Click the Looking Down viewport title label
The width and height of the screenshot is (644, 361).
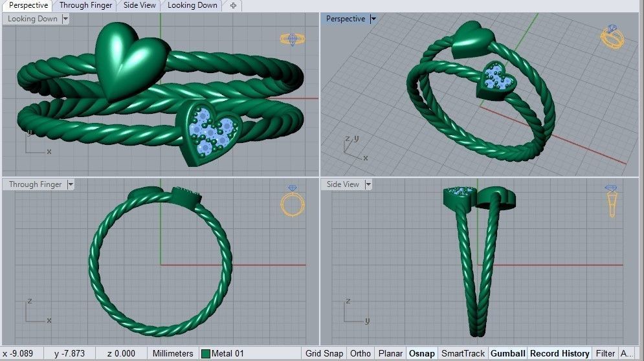32,19
